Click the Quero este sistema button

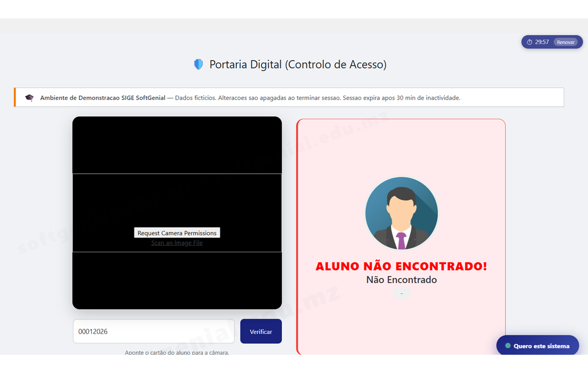click(538, 345)
